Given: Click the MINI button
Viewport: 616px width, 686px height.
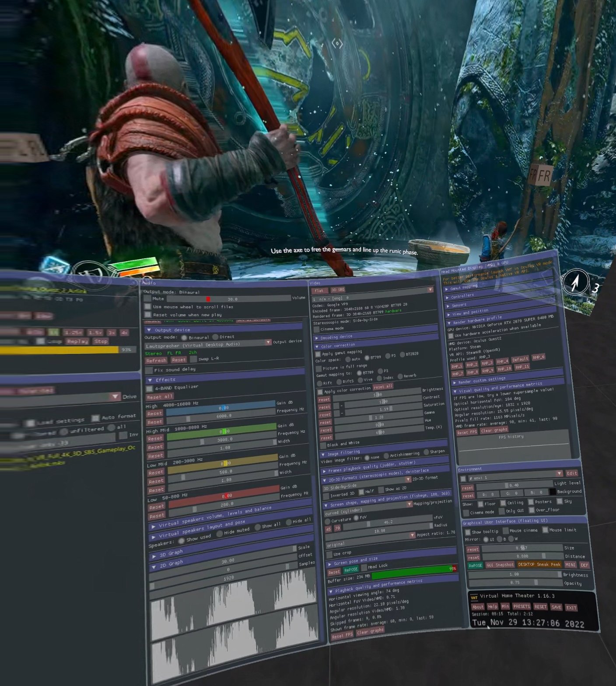Looking at the screenshot, I should pyautogui.click(x=570, y=565).
